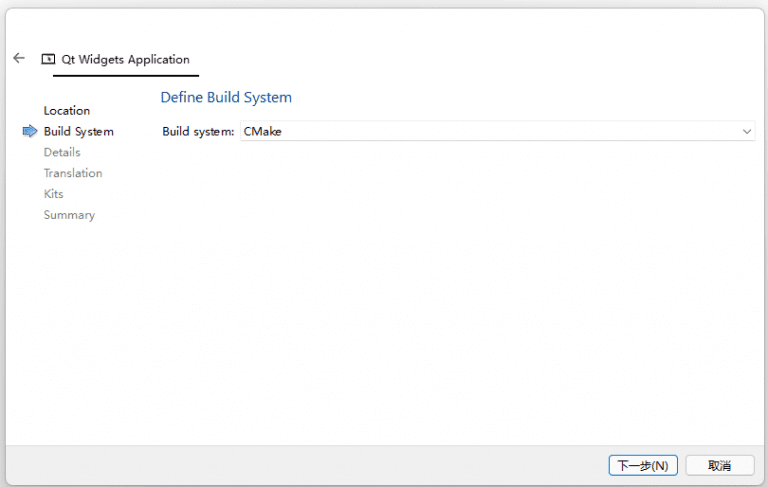Open the Kits step
The image size is (768, 487).
[x=53, y=194]
